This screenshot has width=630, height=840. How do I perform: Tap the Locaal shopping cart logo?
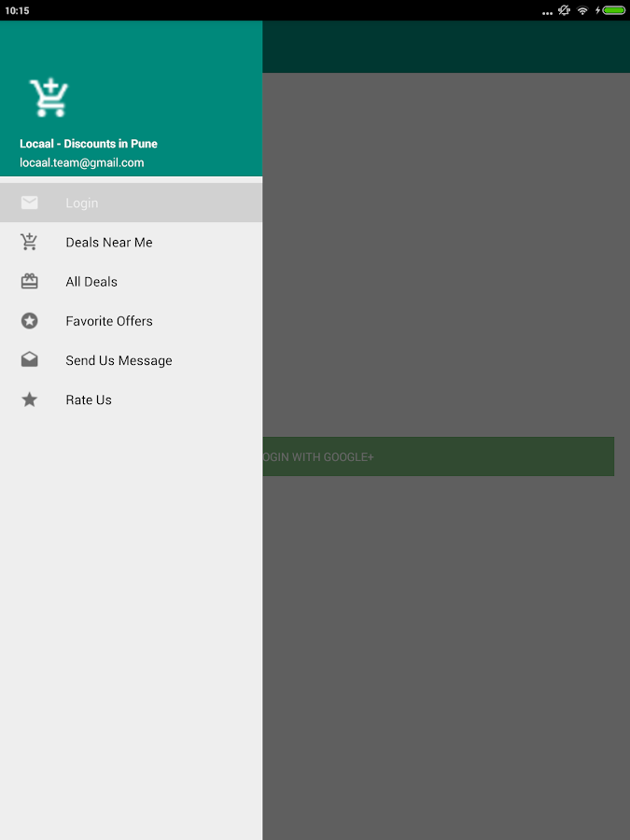49,97
